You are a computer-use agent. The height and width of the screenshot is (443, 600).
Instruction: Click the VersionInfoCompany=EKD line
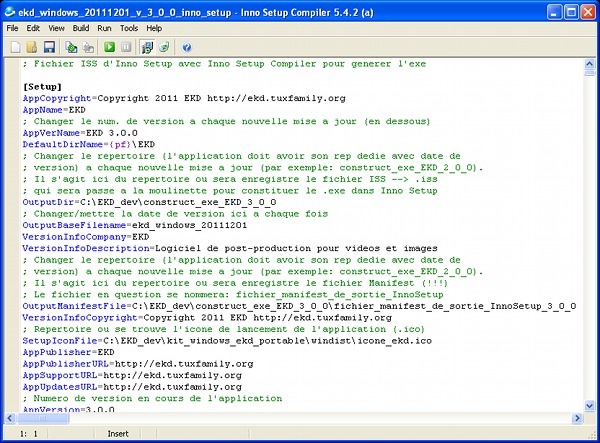click(x=86, y=237)
